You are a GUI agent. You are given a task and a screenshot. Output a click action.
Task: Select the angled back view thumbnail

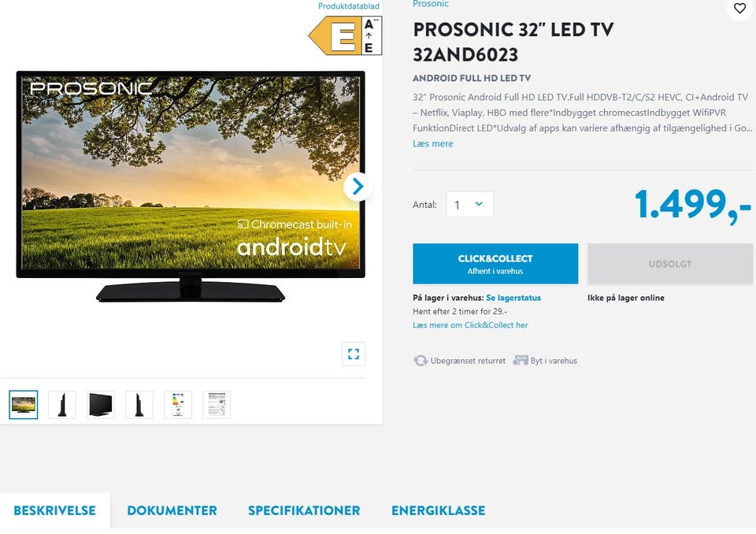click(101, 405)
